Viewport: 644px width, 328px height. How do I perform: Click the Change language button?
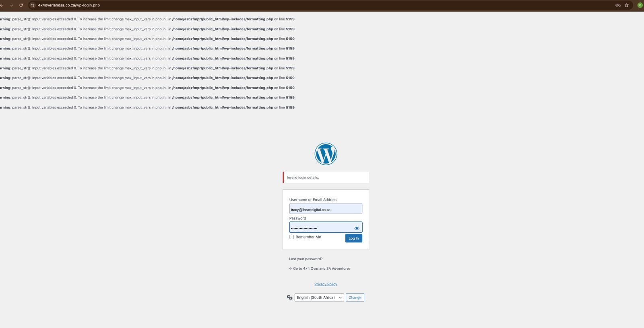point(355,297)
